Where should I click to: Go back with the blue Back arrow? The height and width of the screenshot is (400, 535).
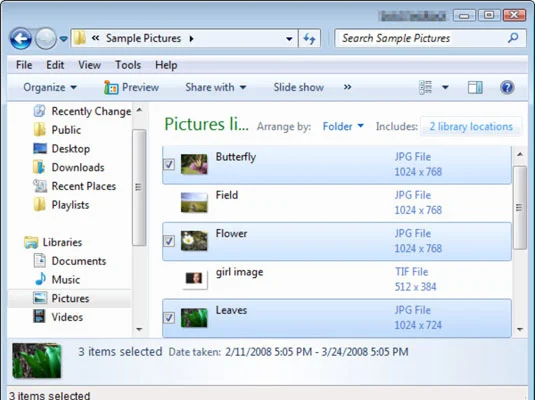tap(20, 39)
